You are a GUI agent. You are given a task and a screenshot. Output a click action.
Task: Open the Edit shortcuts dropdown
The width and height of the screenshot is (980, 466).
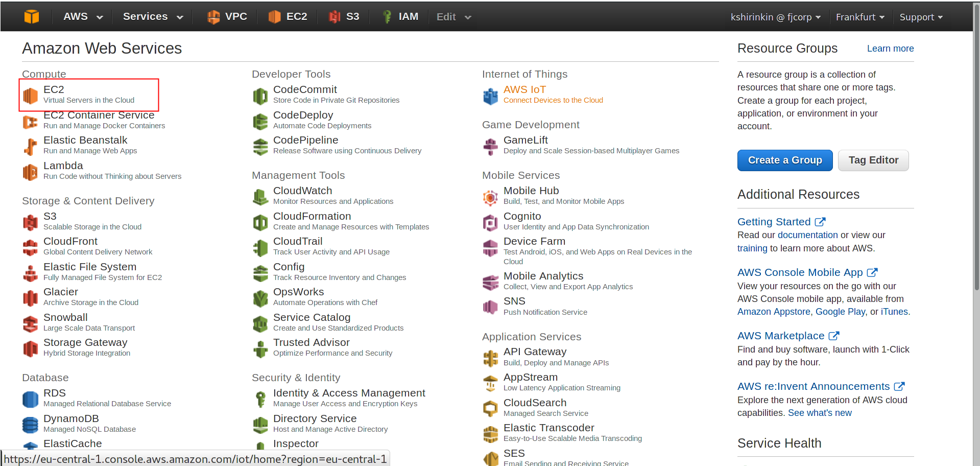454,17
